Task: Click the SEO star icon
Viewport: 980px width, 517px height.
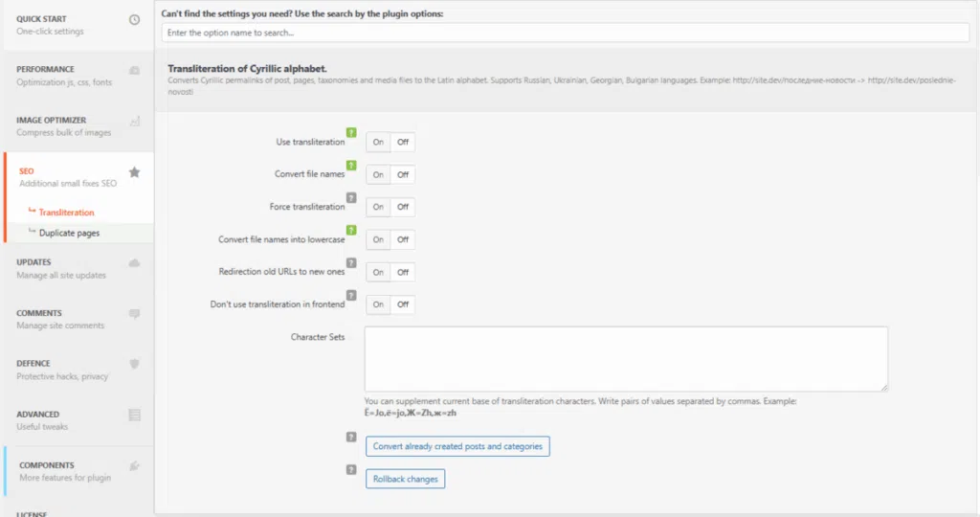Action: tap(134, 172)
